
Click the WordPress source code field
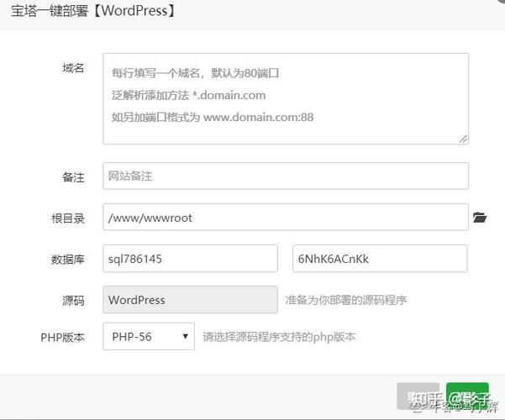191,300
